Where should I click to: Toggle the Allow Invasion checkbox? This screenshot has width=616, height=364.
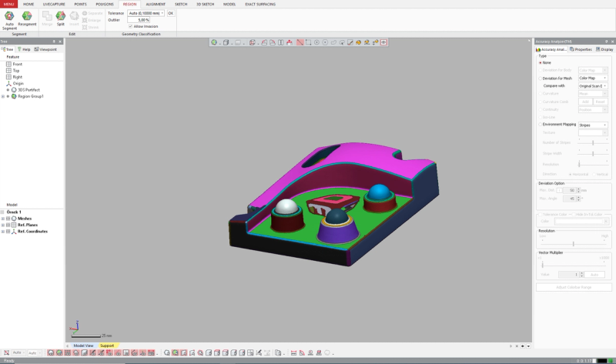coord(130,26)
